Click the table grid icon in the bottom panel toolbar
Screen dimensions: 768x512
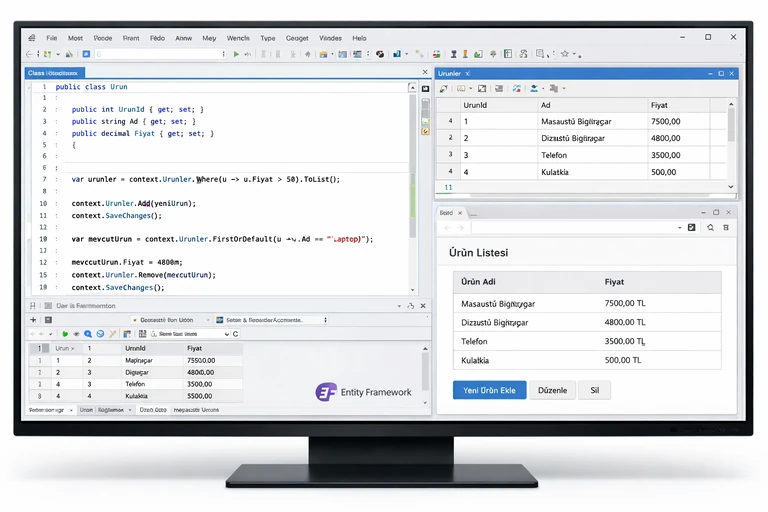142,334
